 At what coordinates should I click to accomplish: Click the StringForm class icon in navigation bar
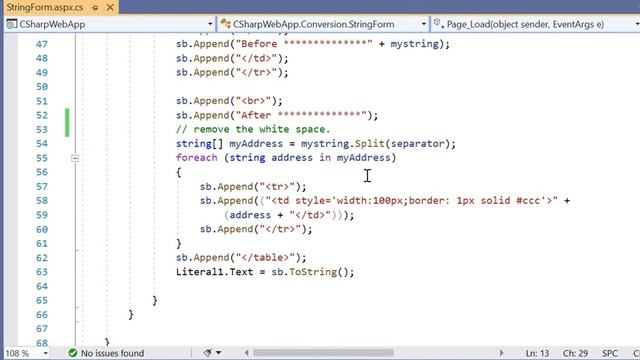click(225, 24)
